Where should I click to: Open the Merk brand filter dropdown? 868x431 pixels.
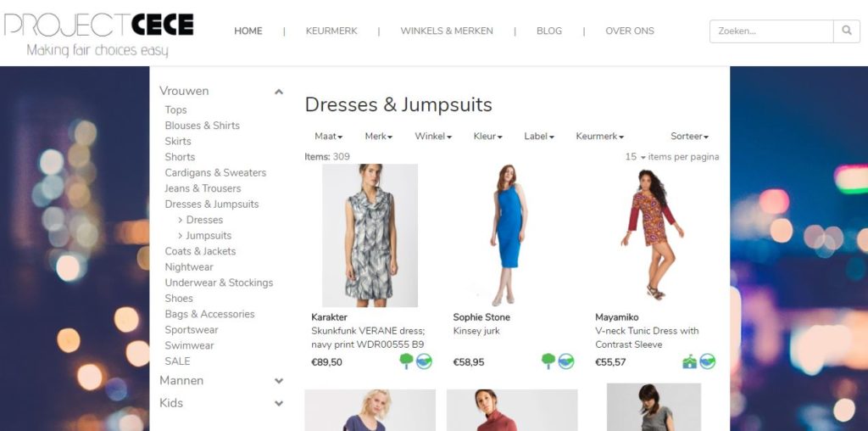[379, 137]
